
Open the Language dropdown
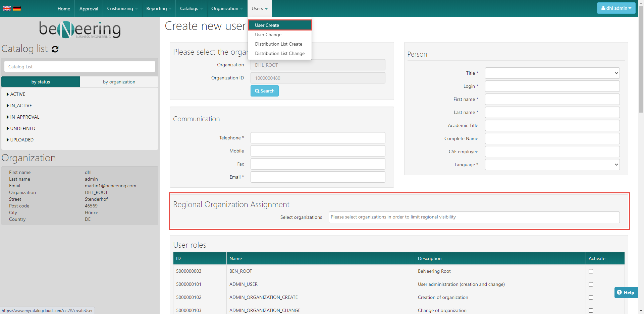pos(552,165)
